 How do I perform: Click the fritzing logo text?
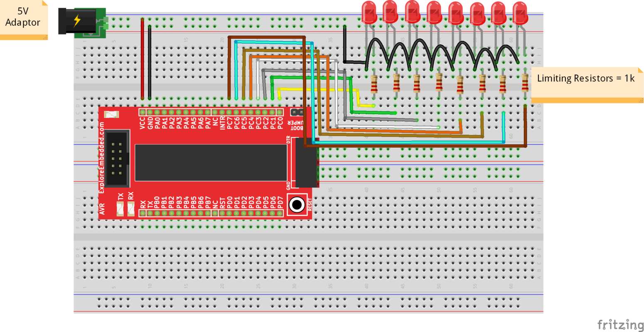[620, 325]
